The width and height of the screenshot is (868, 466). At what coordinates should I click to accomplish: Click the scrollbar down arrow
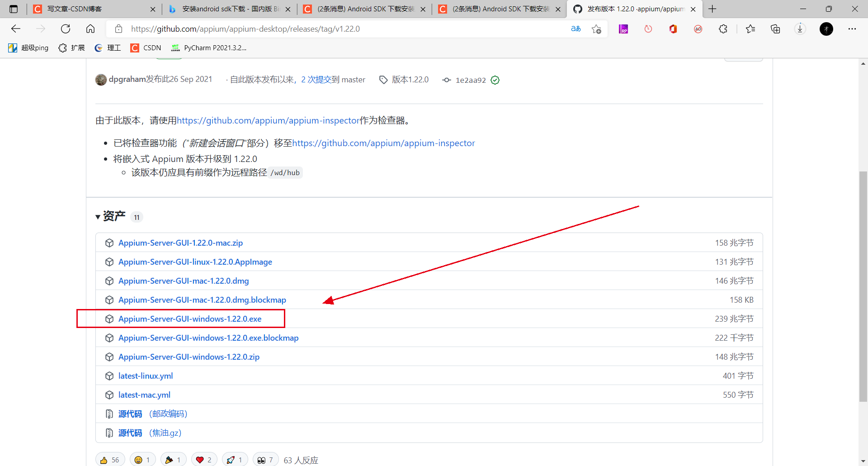tap(863, 461)
